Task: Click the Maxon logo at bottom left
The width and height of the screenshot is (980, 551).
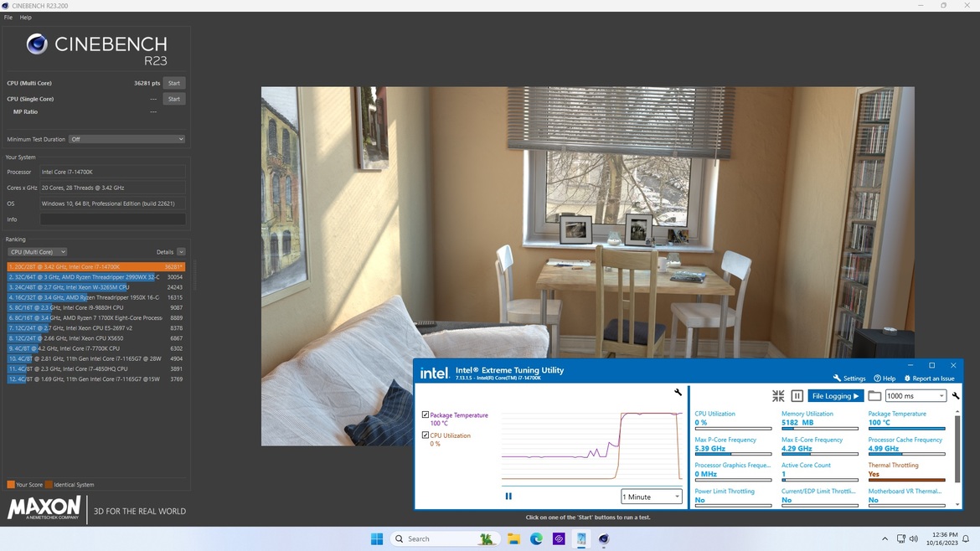Action: (x=44, y=508)
